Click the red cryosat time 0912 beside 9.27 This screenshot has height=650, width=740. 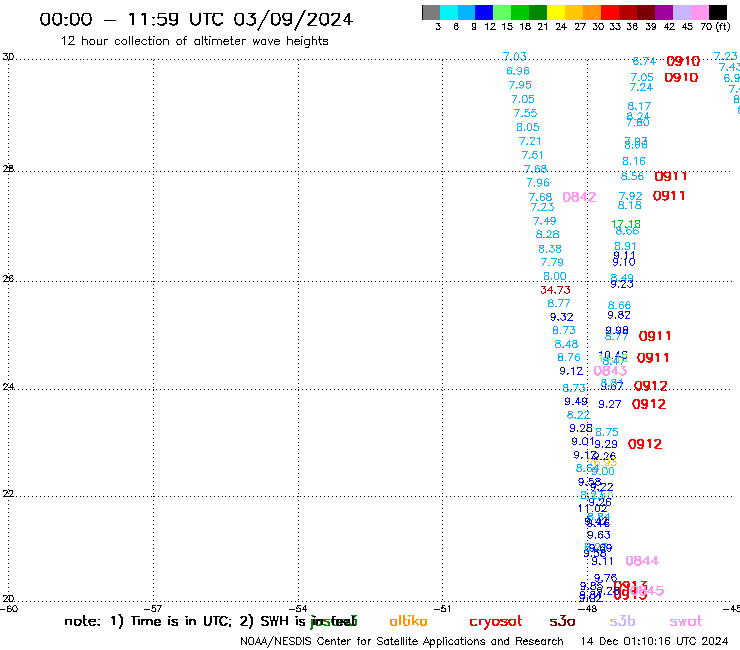pyautogui.click(x=649, y=404)
